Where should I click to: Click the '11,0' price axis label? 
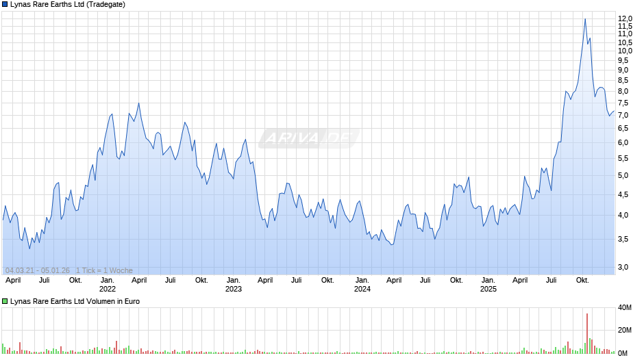click(625, 34)
